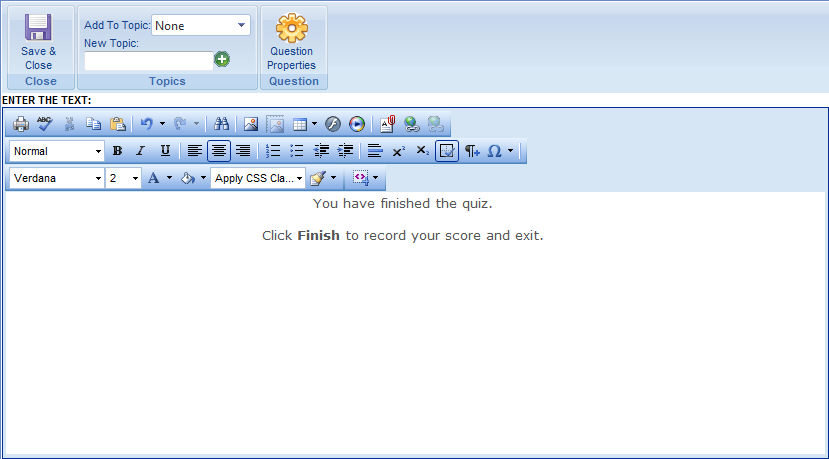
Task: Click the insert code snippet icon
Action: point(361,178)
